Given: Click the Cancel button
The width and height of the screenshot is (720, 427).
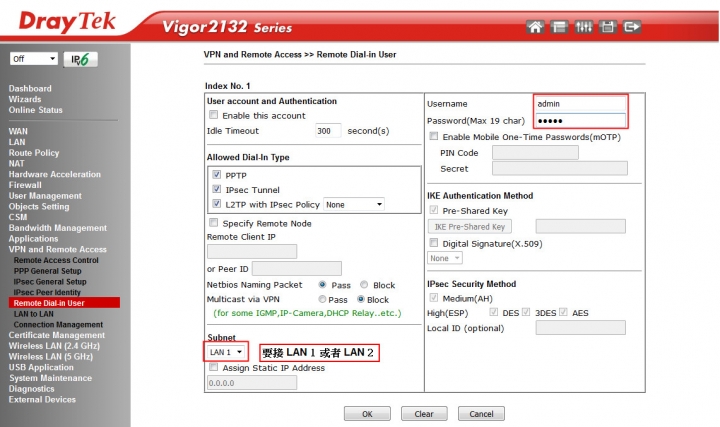Looking at the screenshot, I should pyautogui.click(x=481, y=414).
